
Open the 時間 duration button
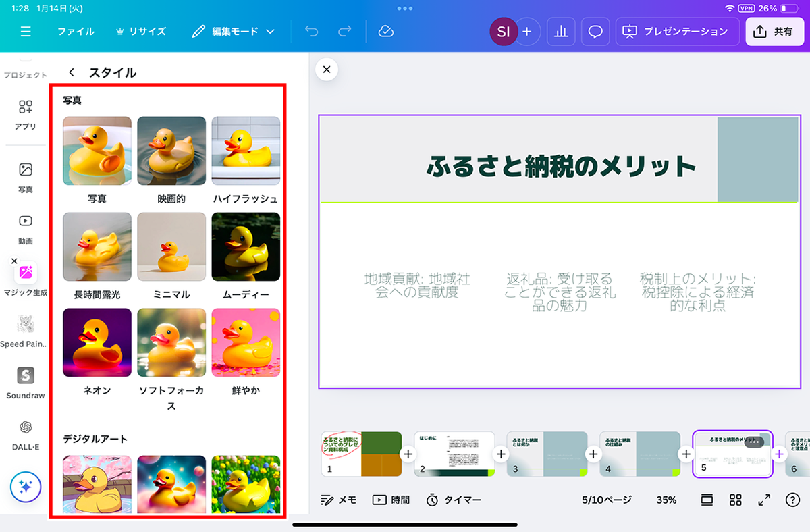391,500
